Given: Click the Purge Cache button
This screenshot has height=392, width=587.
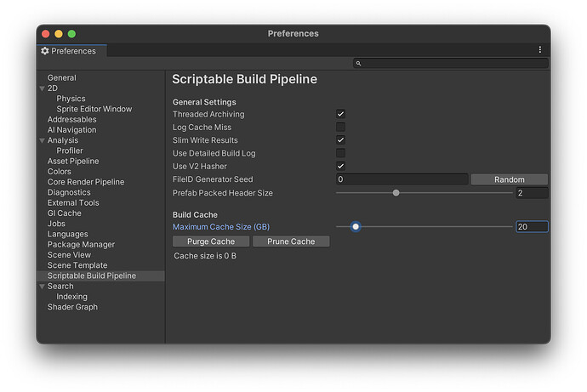Looking at the screenshot, I should [211, 241].
